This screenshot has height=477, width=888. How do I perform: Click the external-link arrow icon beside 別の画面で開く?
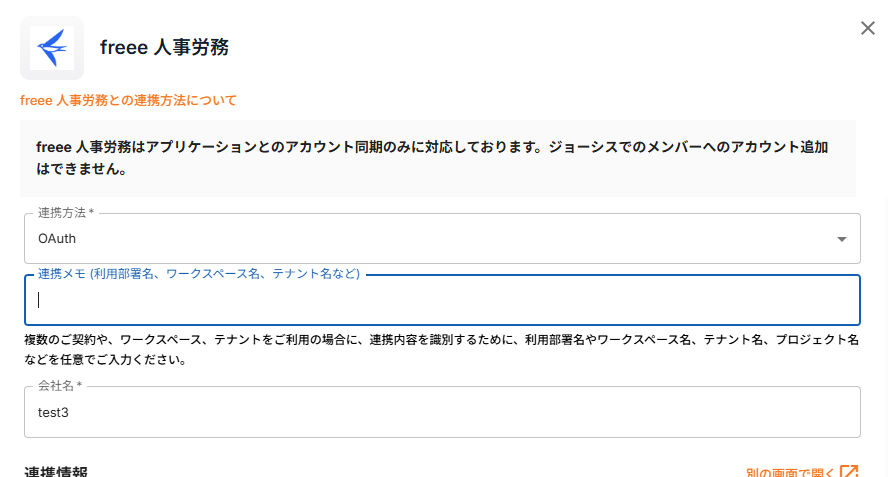click(849, 472)
